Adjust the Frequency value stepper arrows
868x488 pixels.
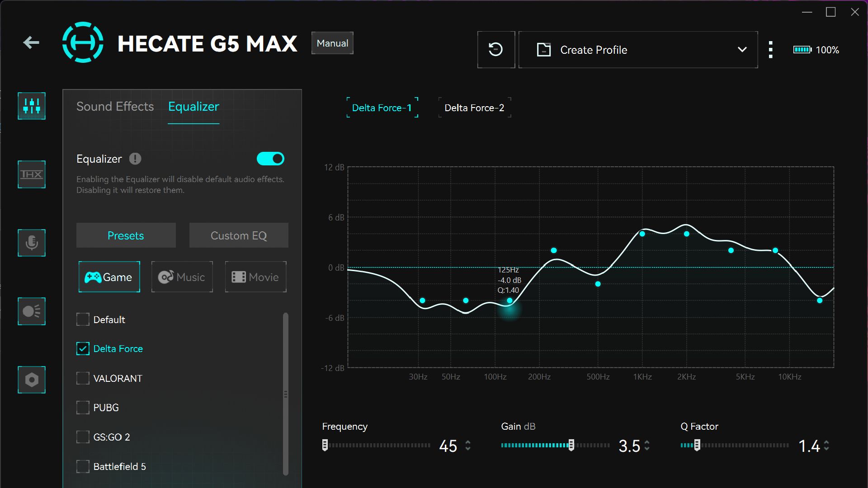point(468,446)
